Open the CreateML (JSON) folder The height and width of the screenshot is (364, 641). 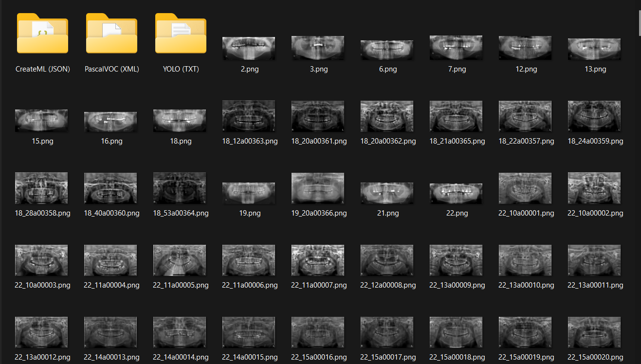coord(42,34)
